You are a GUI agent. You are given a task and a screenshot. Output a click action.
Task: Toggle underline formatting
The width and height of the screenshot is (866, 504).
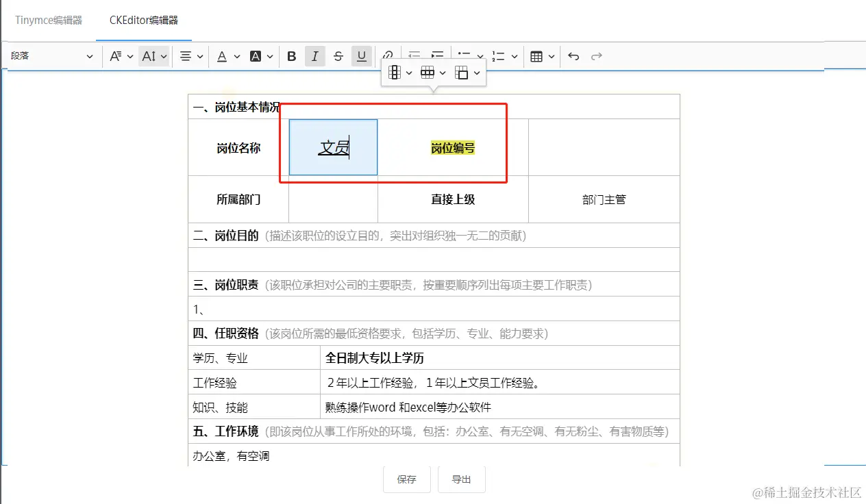(x=362, y=56)
